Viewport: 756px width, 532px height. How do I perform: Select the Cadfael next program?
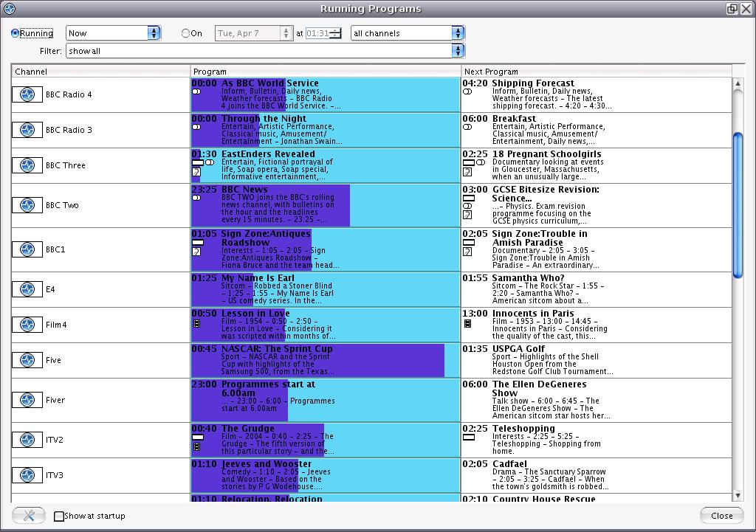pyautogui.click(x=597, y=476)
